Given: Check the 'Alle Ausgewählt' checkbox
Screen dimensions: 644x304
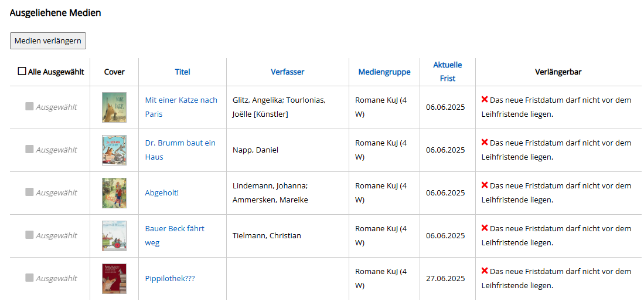Looking at the screenshot, I should tap(22, 72).
